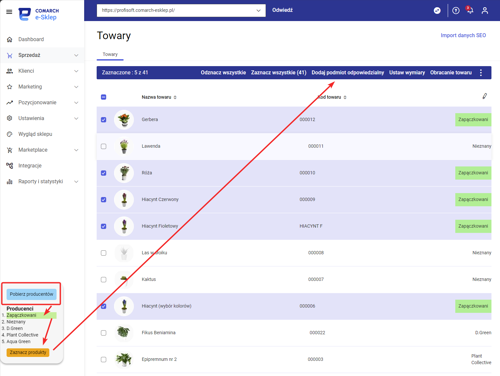Expand the Ustawienia menu chevron
Screen dimensions: 500x376
click(76, 118)
